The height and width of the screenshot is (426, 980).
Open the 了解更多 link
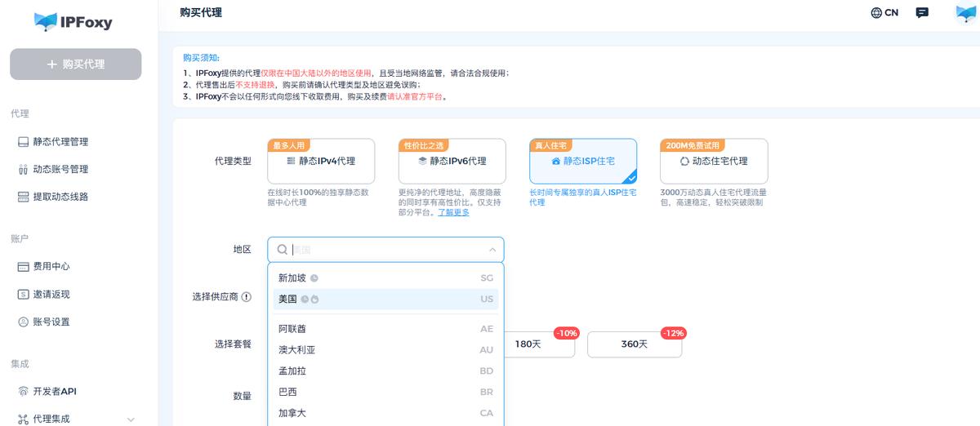(453, 212)
